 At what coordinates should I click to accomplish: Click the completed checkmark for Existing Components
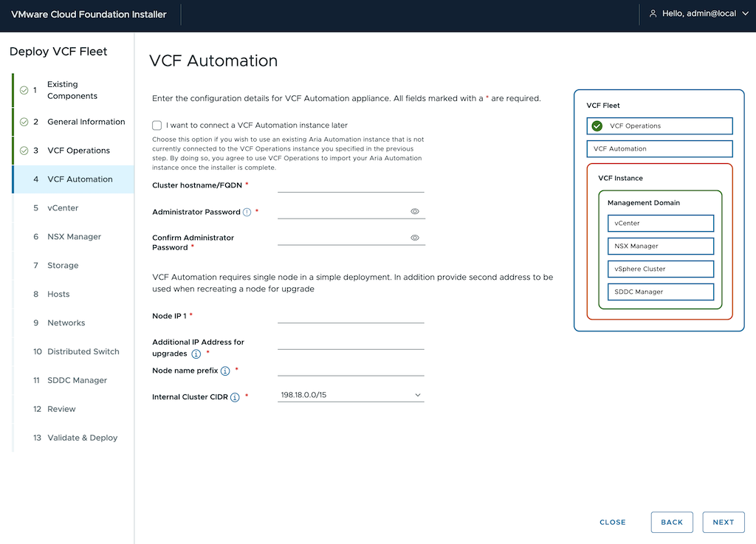pos(24,90)
